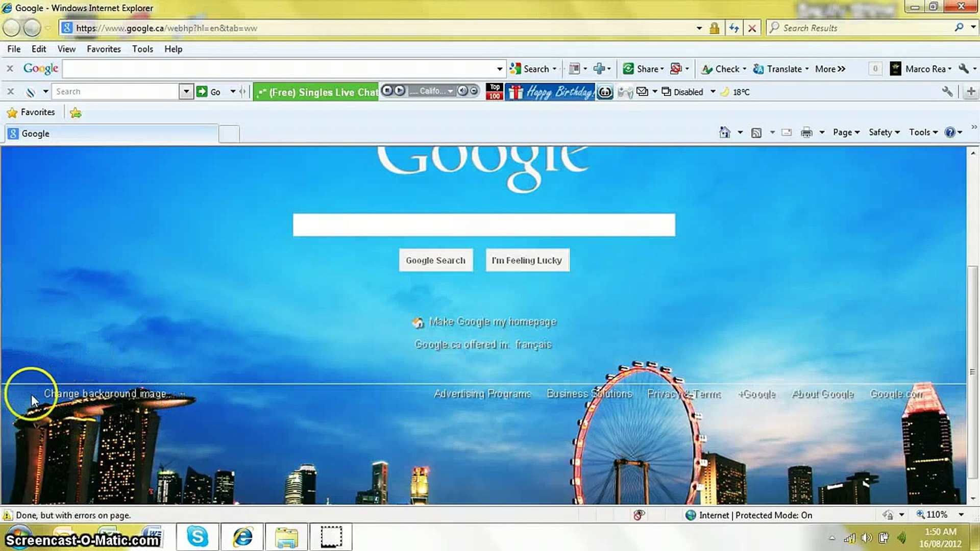The width and height of the screenshot is (980, 551).
Task: Play the toolbar radio station
Action: (400, 91)
